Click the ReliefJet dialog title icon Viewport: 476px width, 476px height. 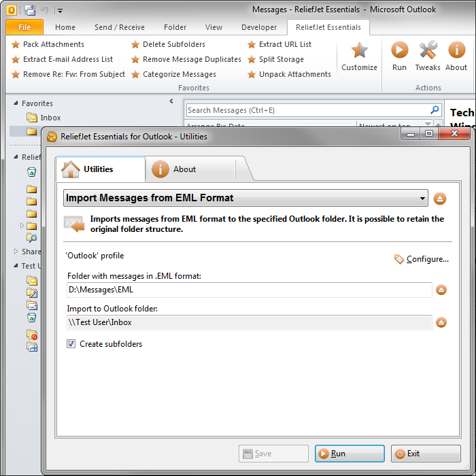pos(52,137)
